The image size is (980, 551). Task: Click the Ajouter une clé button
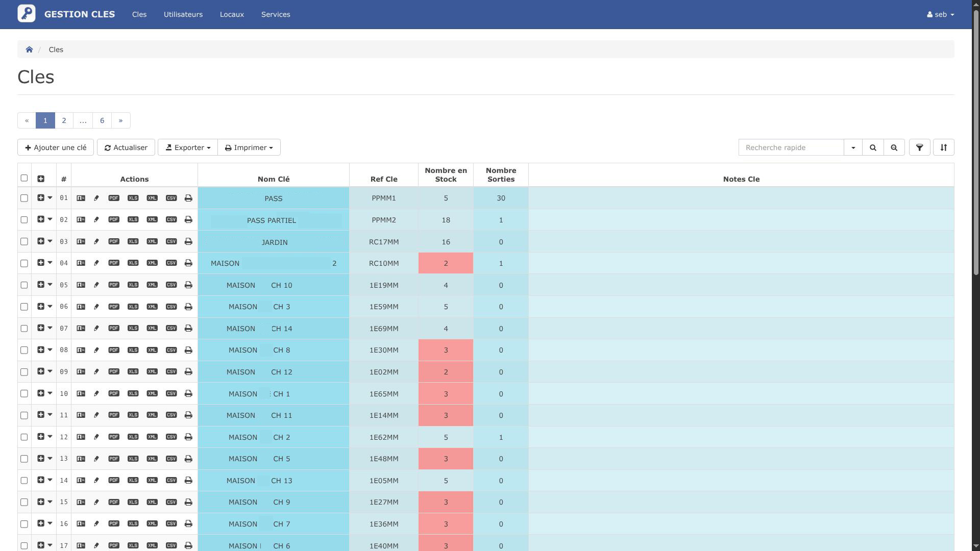click(x=56, y=147)
